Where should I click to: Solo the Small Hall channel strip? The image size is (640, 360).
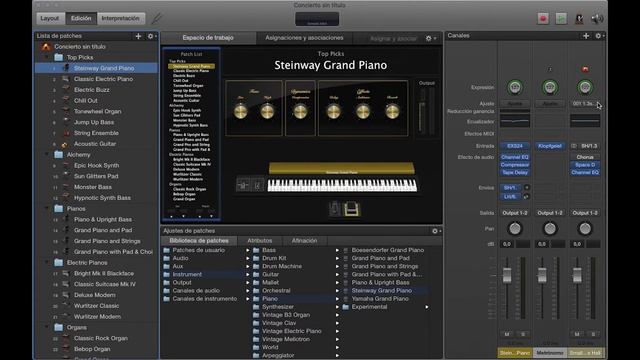tap(593, 334)
